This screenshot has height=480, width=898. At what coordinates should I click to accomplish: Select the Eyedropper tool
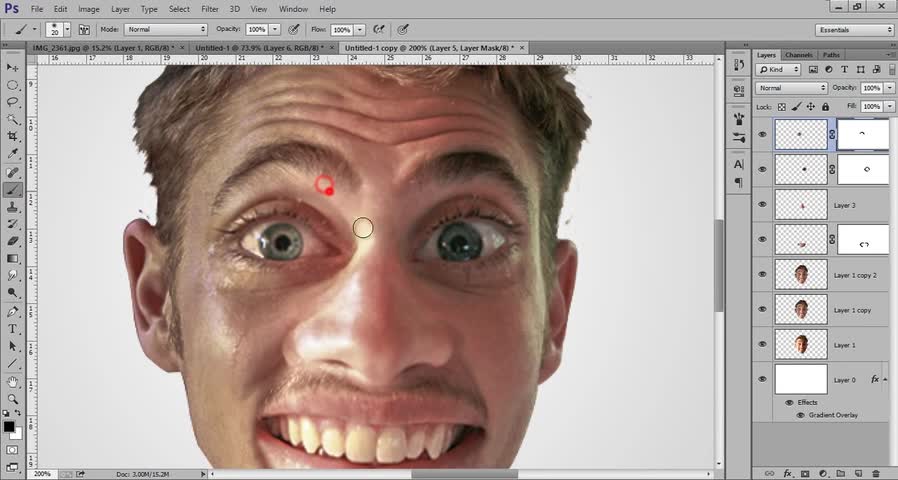(x=12, y=154)
